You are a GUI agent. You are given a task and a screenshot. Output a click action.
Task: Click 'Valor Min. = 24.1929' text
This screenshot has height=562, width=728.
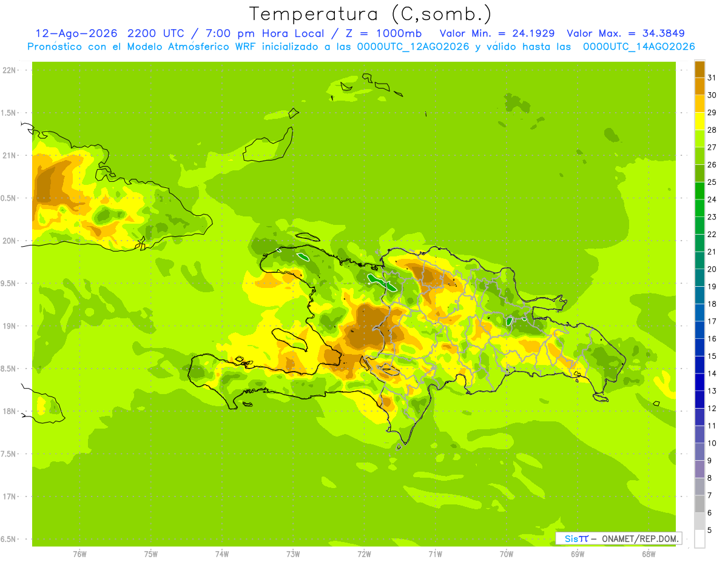click(497, 33)
